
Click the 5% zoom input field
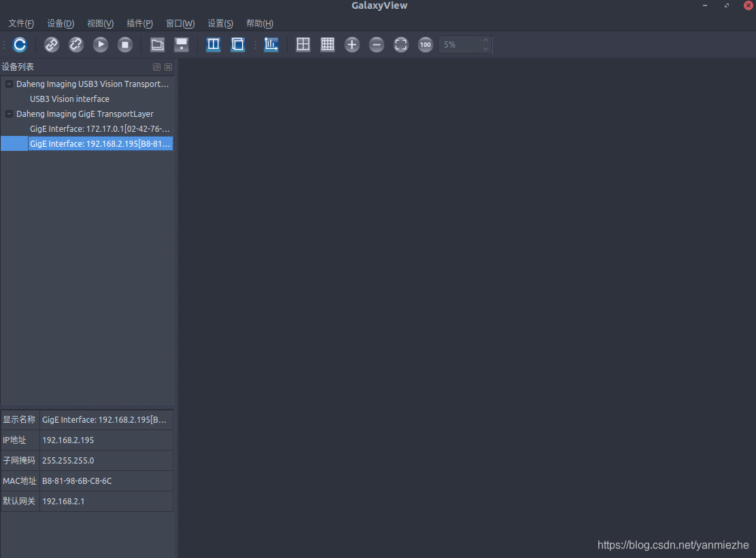click(x=460, y=44)
